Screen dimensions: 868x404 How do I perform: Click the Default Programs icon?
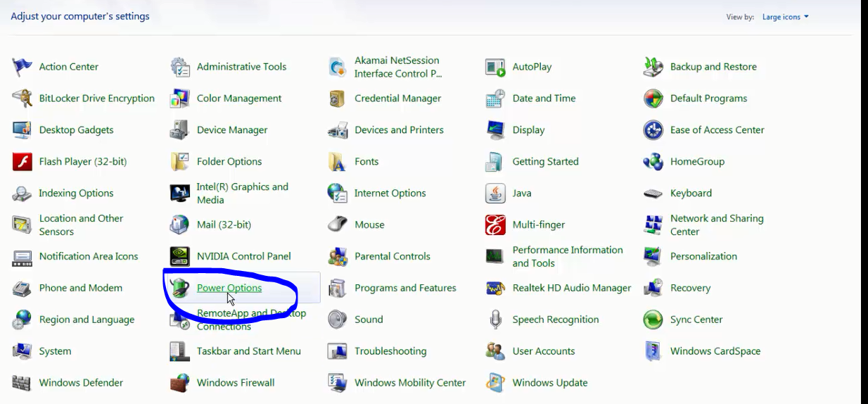(x=653, y=99)
